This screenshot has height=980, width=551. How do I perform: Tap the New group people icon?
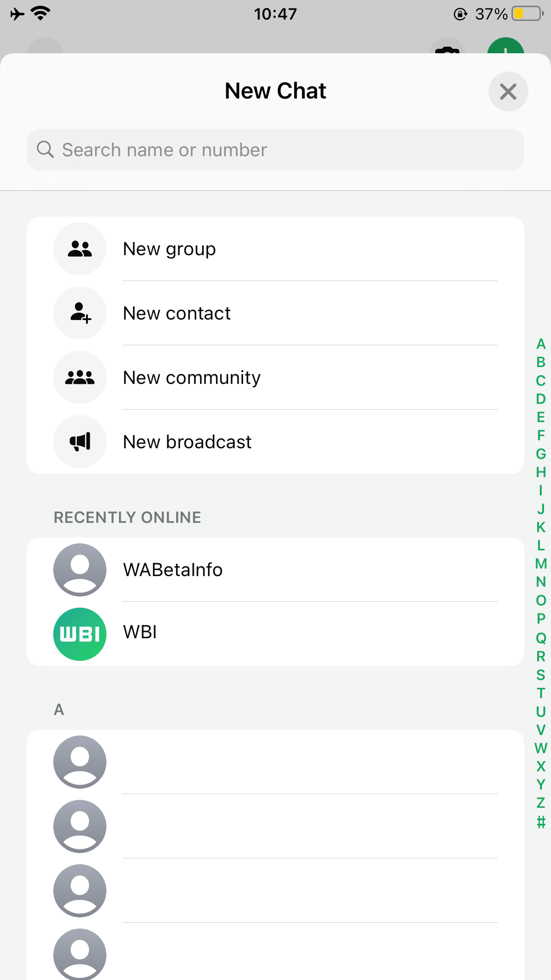pyautogui.click(x=80, y=249)
